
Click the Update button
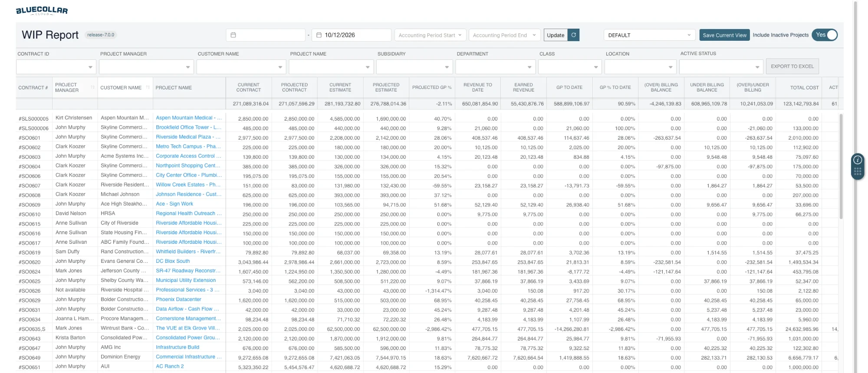tap(556, 35)
